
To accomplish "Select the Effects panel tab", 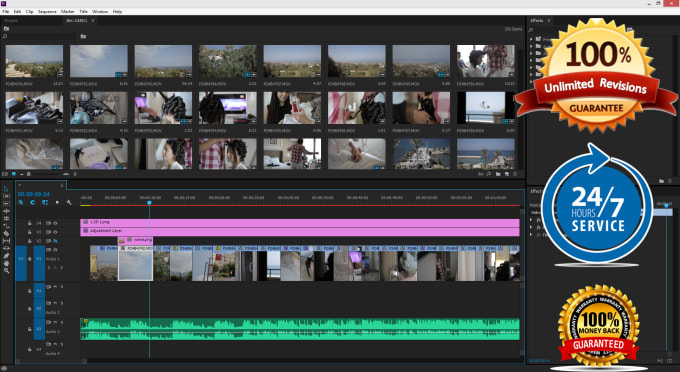I will click(x=537, y=20).
